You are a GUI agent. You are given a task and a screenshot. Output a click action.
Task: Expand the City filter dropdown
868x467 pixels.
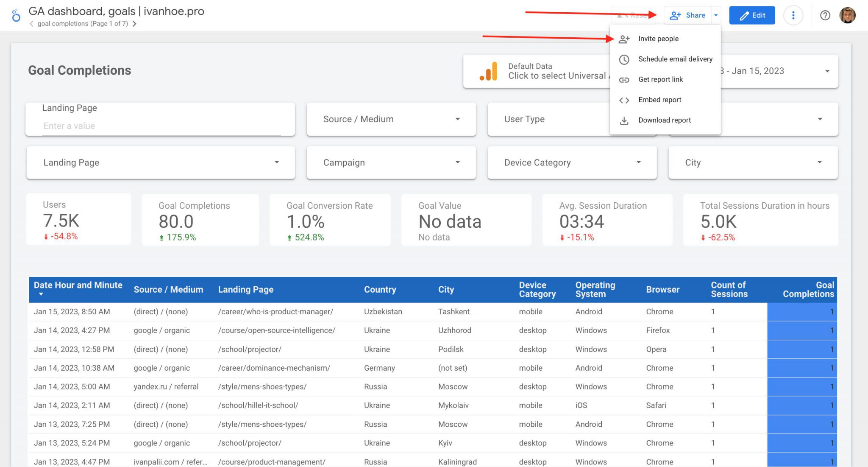[753, 162]
